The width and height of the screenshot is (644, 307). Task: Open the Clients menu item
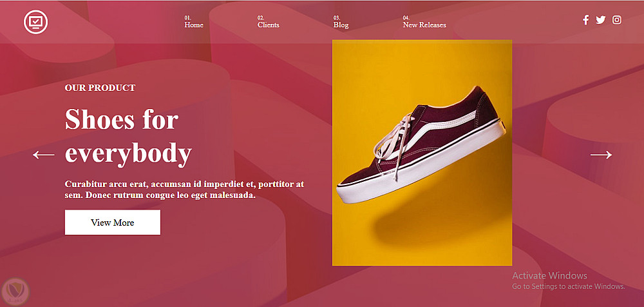[x=268, y=25]
